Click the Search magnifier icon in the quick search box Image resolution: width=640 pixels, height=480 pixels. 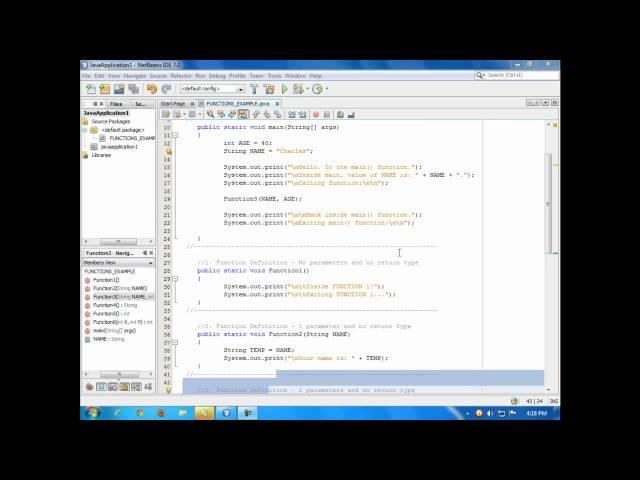pyautogui.click(x=479, y=76)
